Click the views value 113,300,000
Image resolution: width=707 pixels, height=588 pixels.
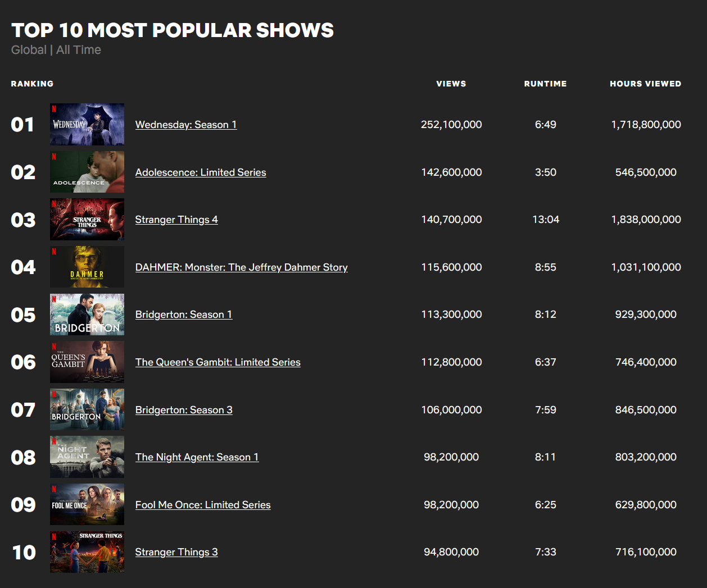pos(451,314)
